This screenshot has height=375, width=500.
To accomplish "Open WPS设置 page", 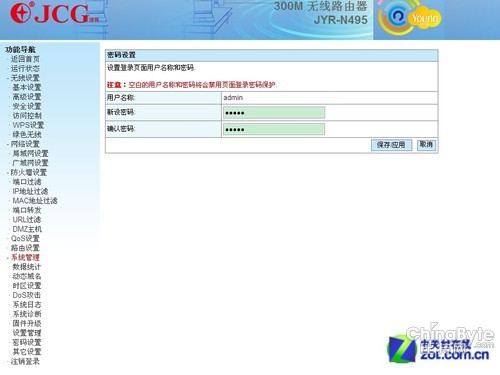I will (28, 125).
